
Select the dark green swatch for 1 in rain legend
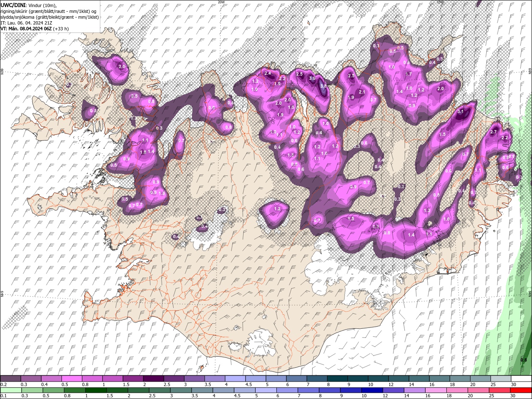point(96,390)
